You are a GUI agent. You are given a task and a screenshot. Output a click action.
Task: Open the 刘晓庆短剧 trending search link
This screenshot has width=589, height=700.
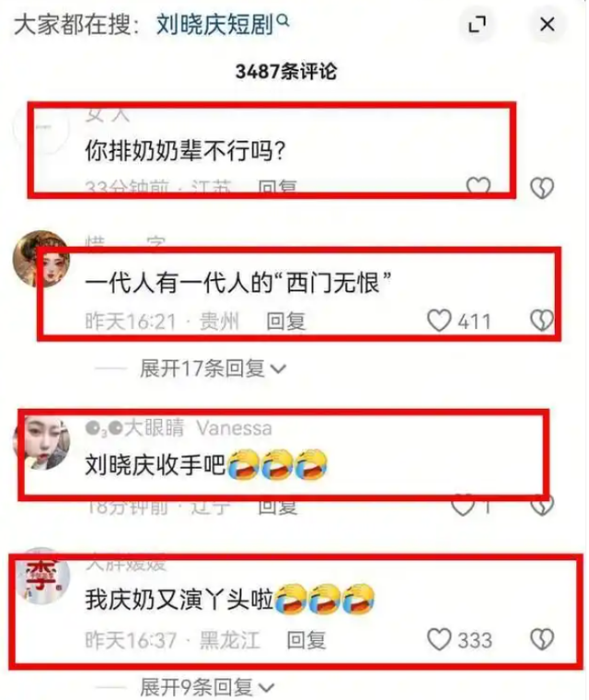214,24
